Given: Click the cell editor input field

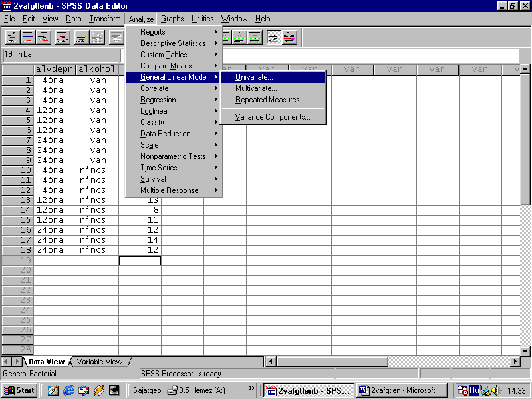Looking at the screenshot, I should click(320, 55).
